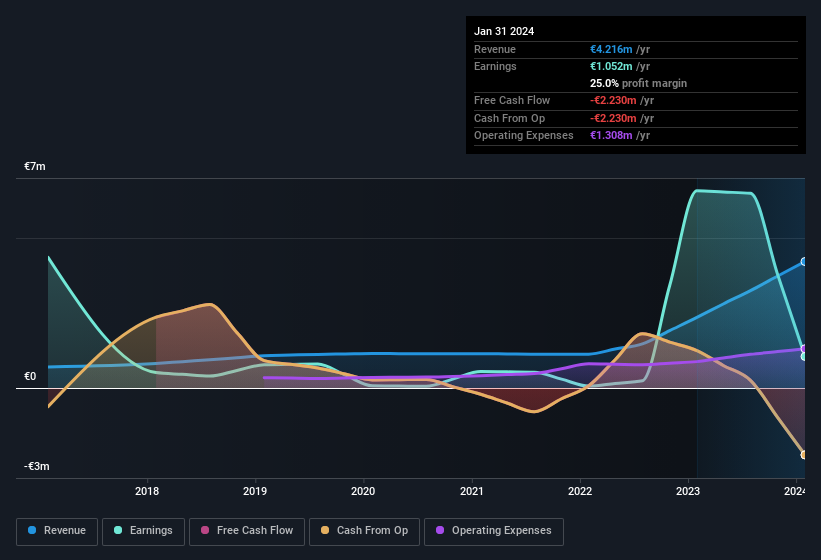Click the Earnings teal endpoint marker
The image size is (821, 560).
(804, 356)
